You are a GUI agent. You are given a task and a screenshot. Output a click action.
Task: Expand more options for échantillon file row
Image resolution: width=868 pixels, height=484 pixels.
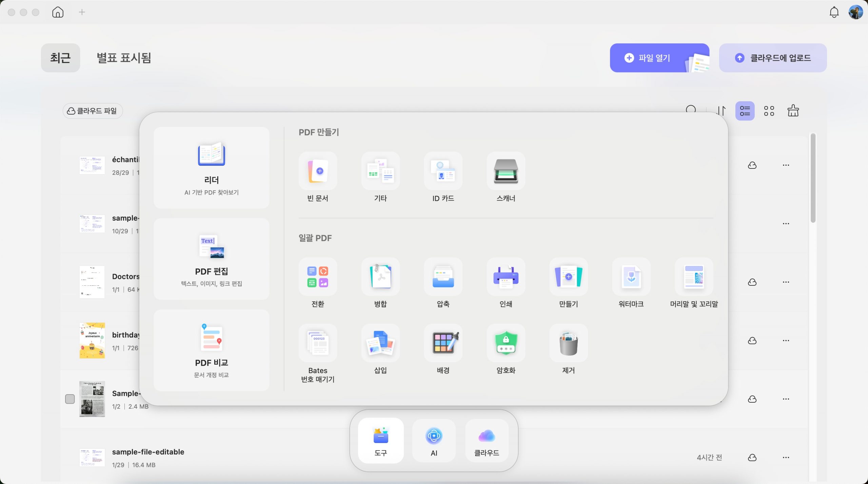coord(786,165)
